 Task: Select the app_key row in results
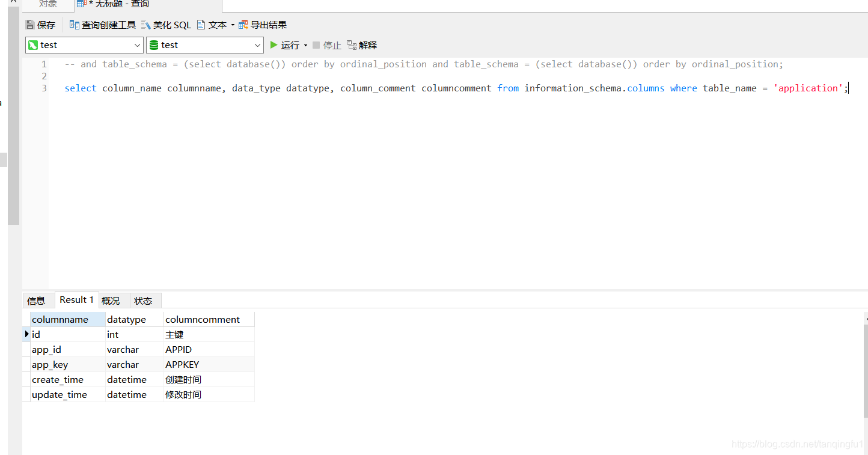(50, 364)
